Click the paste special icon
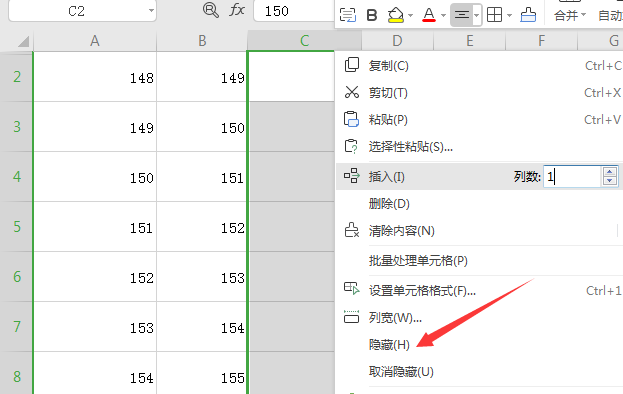 (351, 146)
